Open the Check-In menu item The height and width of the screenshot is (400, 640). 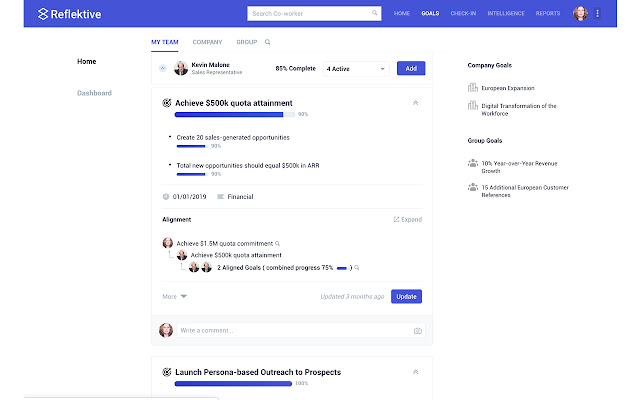pyautogui.click(x=463, y=14)
